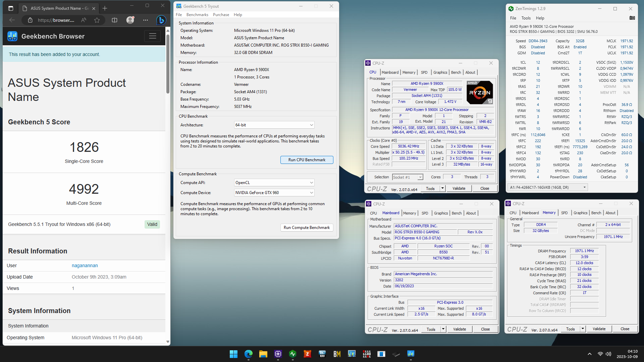Click the BM taskbar icon
The width and height of the screenshot is (644, 362).
tap(337, 354)
